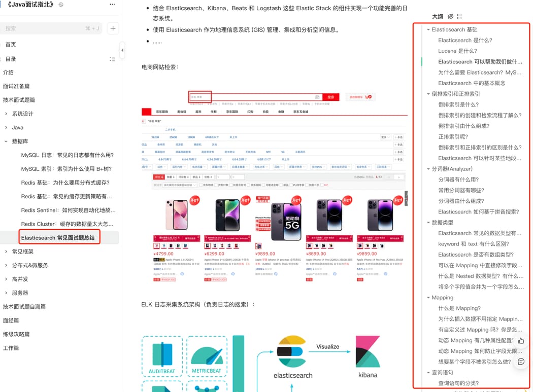This screenshot has width=533, height=392.
Task: Toggle the 目录 list layout icon
Action: [112, 59]
